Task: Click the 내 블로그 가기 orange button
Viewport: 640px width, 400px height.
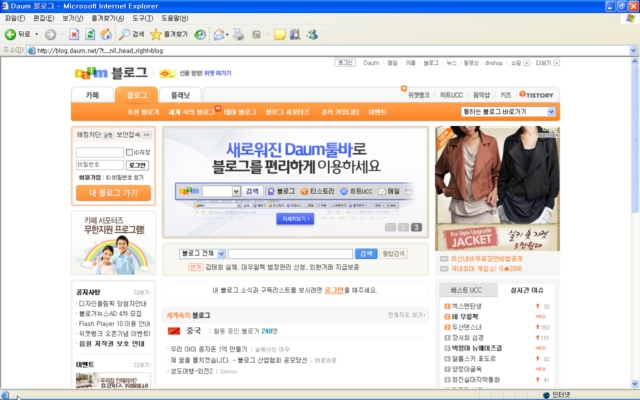Action: (x=113, y=193)
